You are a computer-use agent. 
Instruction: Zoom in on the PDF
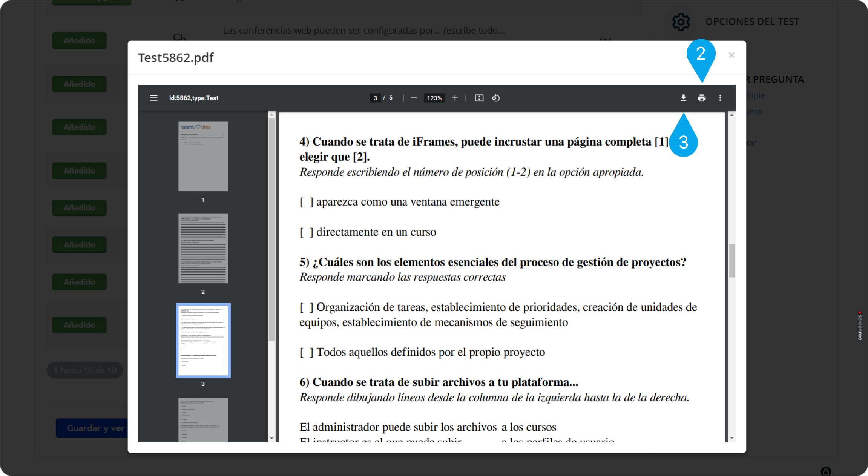pyautogui.click(x=455, y=98)
